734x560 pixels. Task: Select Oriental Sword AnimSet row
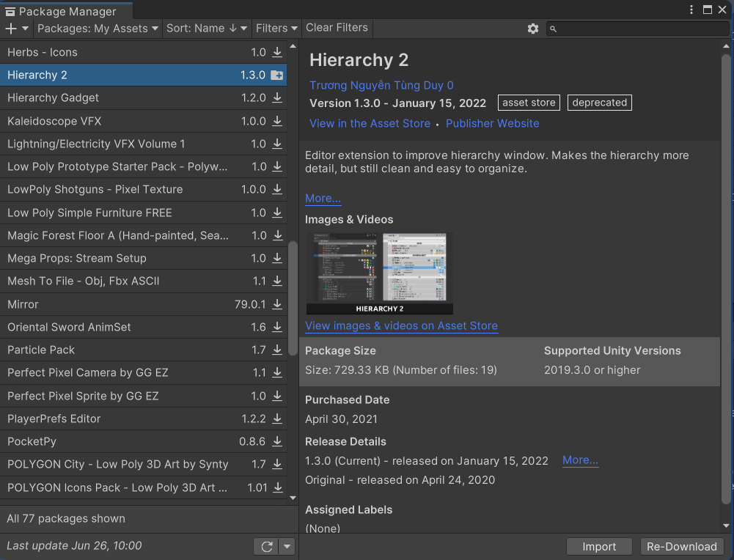(143, 327)
